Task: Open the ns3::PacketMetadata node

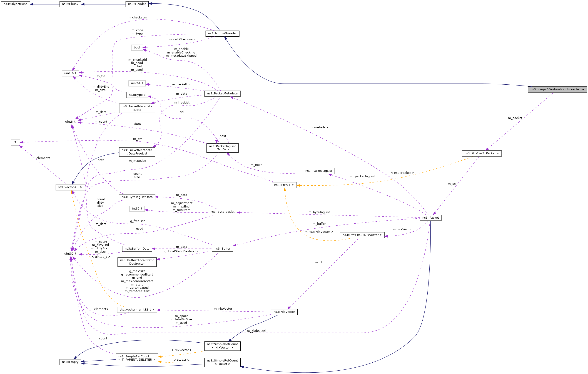Action: [222, 94]
